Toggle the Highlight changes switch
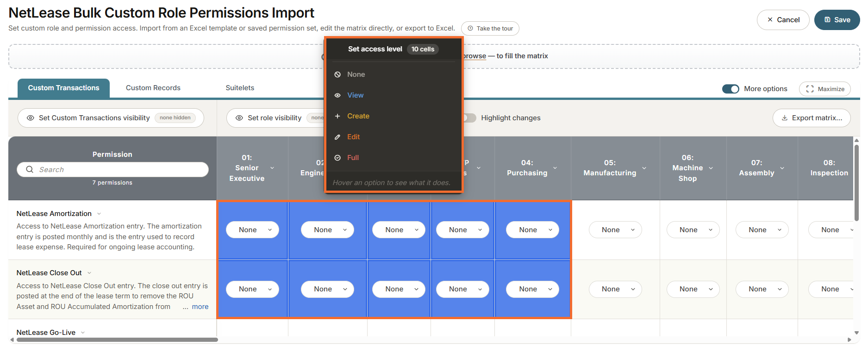 pos(469,118)
